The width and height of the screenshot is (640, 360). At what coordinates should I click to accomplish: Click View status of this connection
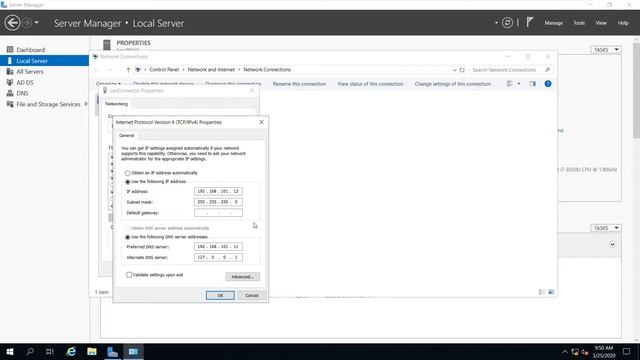point(370,84)
